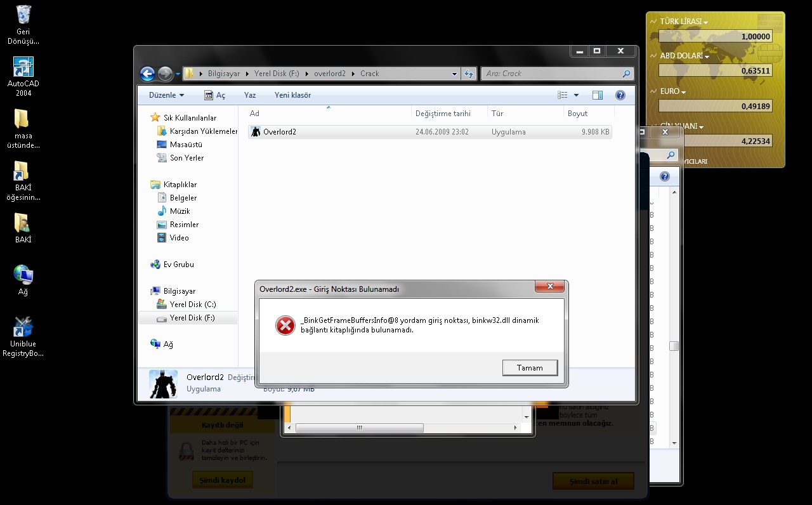Image resolution: width=812 pixels, height=505 pixels.
Task: Click Bilgisayar in address breadcrumb
Action: point(224,74)
